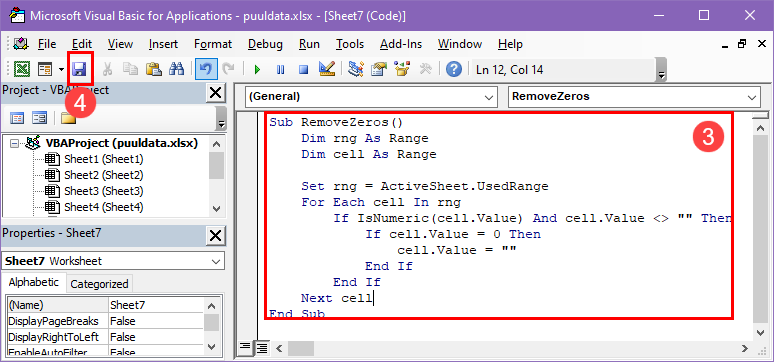
Task: Click the Redo arrow icon
Action: [x=228, y=70]
